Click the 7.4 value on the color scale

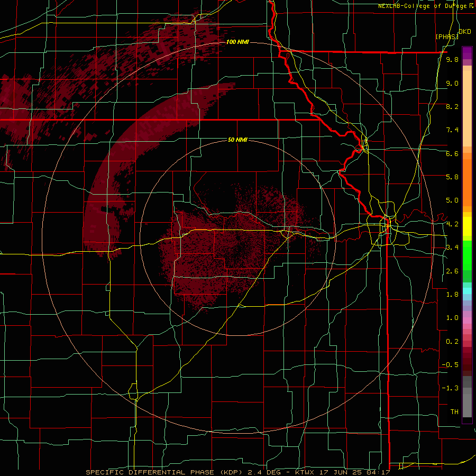pos(452,130)
